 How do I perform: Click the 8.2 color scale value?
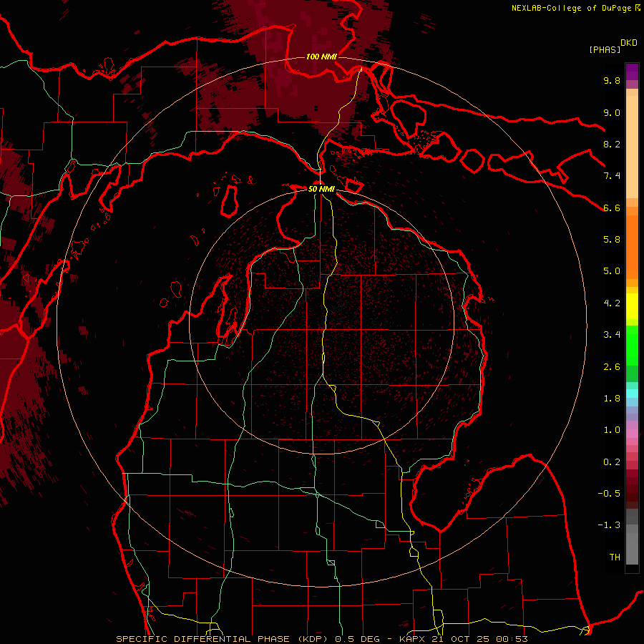click(612, 144)
